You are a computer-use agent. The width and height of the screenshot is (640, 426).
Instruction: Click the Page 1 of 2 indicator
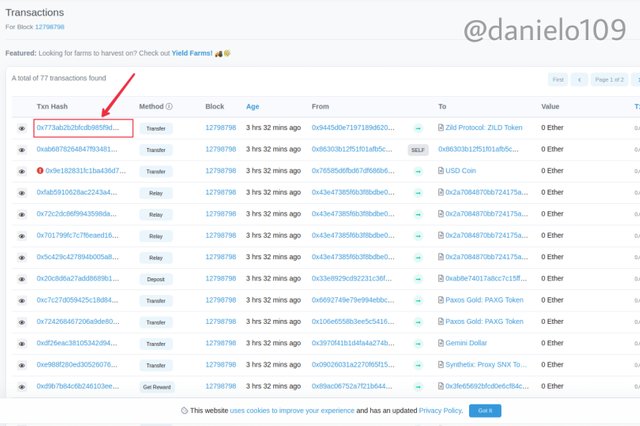(x=609, y=80)
